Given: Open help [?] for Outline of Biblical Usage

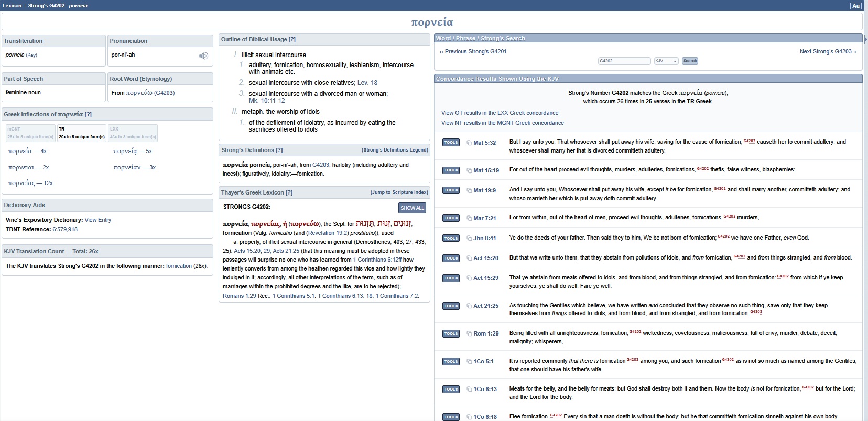Looking at the screenshot, I should (292, 39).
